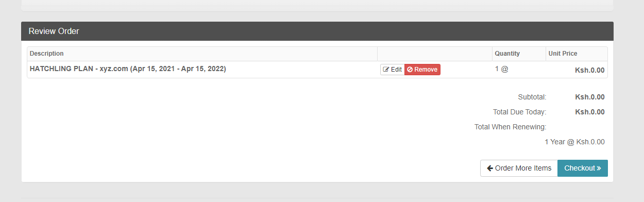Image resolution: width=644 pixels, height=202 pixels.
Task: Click the pencil icon on the Edit button
Action: (386, 70)
